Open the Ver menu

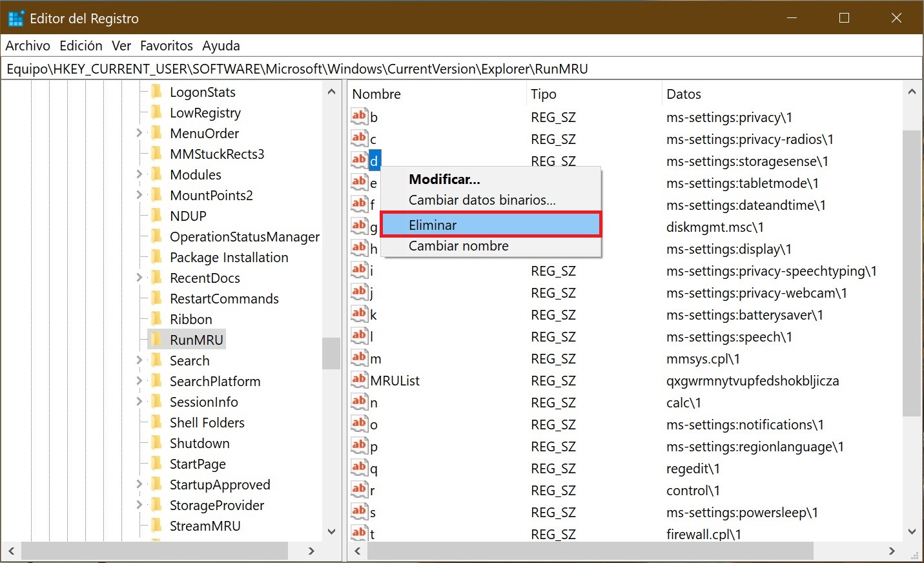click(121, 46)
